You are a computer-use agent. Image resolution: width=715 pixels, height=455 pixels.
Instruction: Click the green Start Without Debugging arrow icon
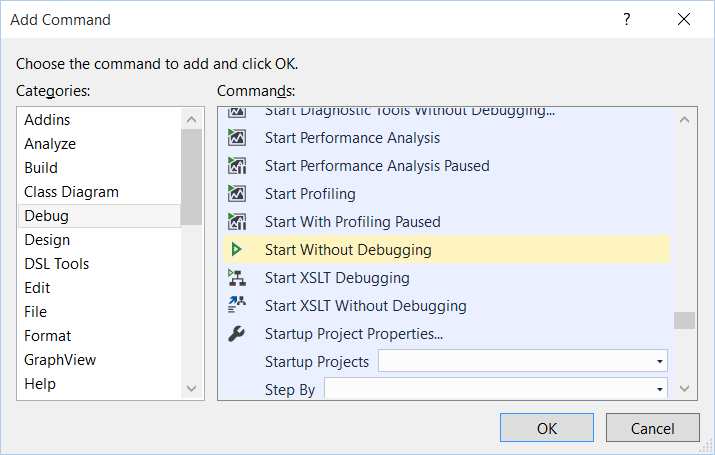[x=236, y=249]
